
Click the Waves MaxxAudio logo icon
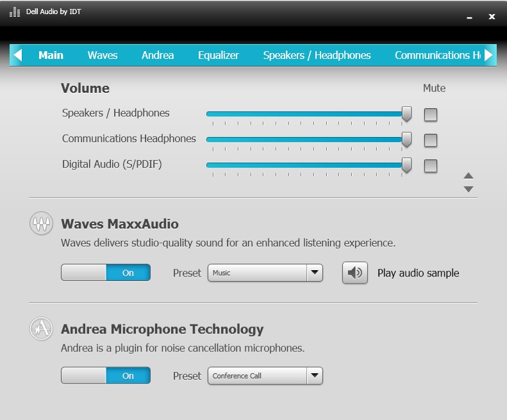click(x=41, y=223)
